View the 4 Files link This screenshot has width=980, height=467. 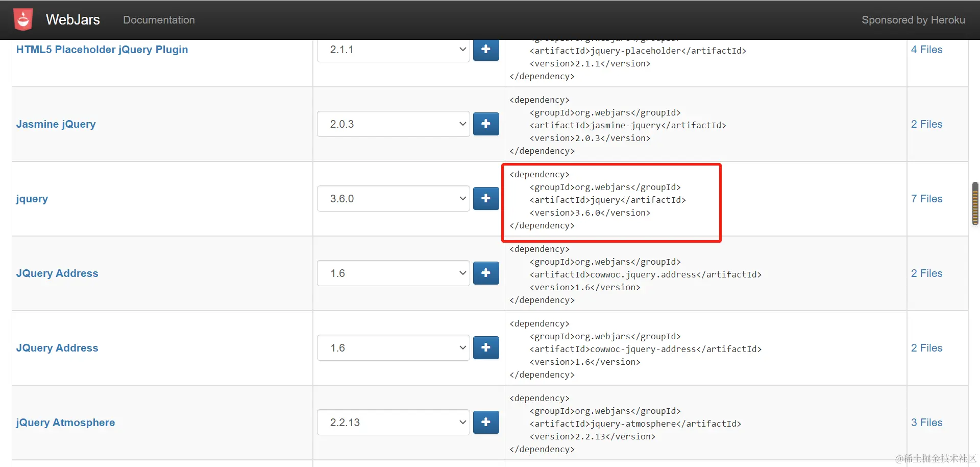(926, 50)
